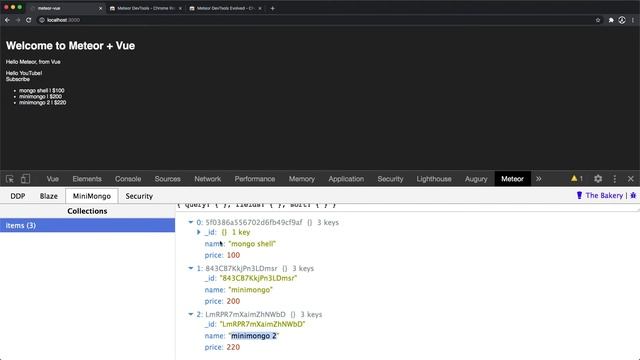Viewport: 640px width, 360px height.
Task: Click the _id value "LmRPR7mXaimZhNWbD"
Action: (262, 324)
